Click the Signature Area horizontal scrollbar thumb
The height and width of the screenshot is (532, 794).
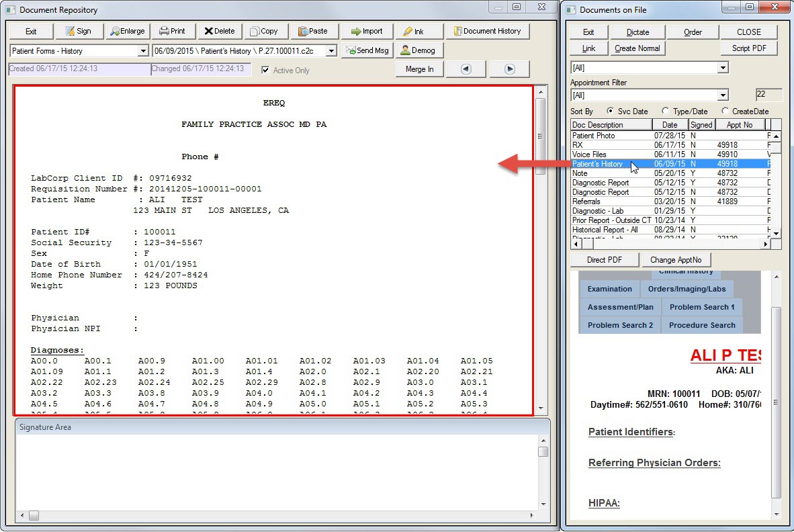point(34,516)
